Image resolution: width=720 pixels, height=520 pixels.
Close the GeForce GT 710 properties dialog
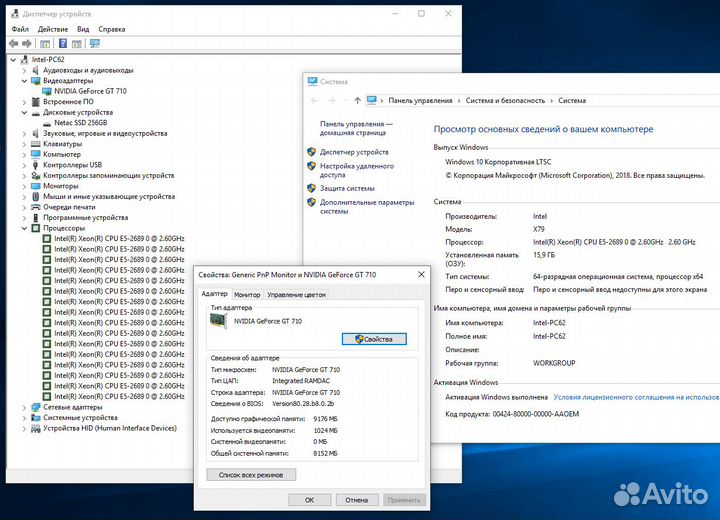422,275
